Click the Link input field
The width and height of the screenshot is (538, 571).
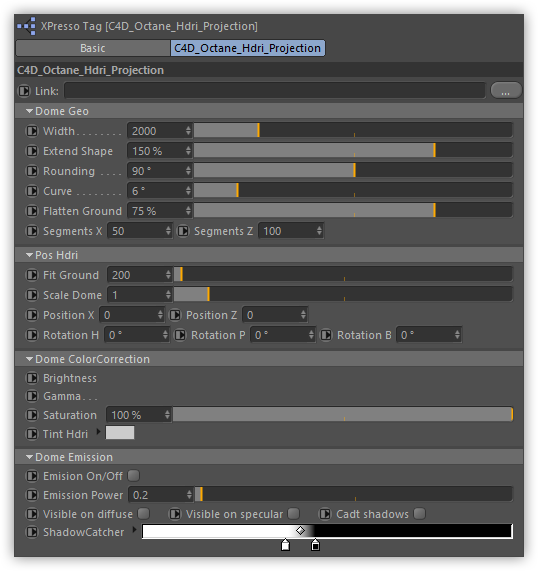pos(275,91)
